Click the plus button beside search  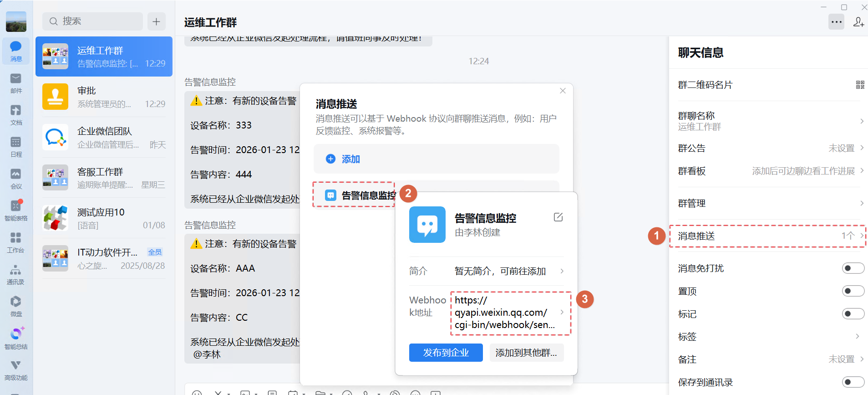click(x=156, y=21)
